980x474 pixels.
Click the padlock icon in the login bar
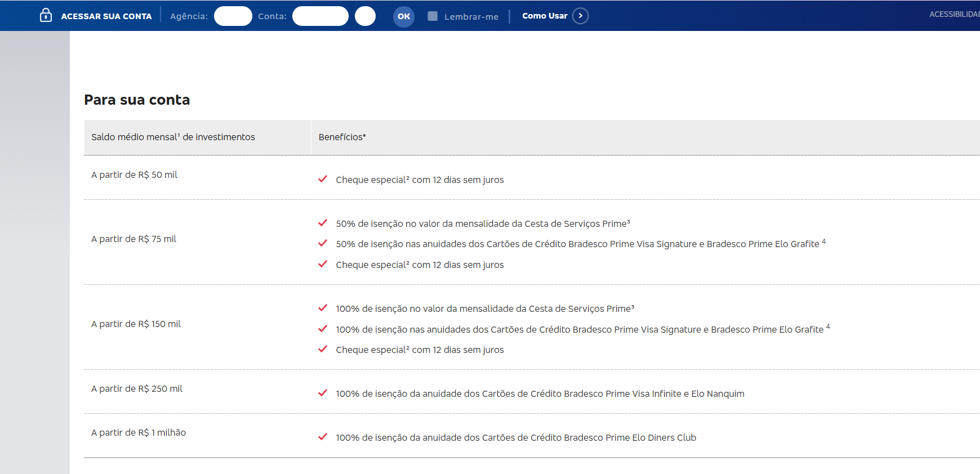pos(46,15)
